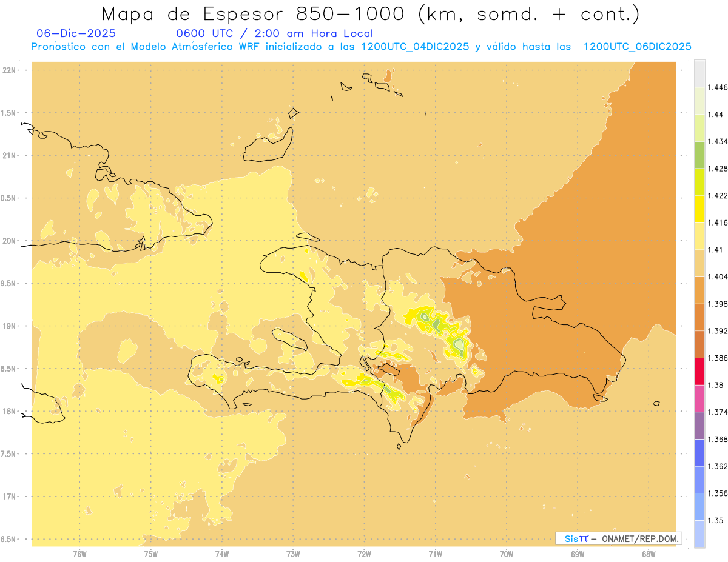Click the bright yellow swatch between 1.416 and 1.422
The width and height of the screenshot is (728, 562).
pyautogui.click(x=699, y=209)
